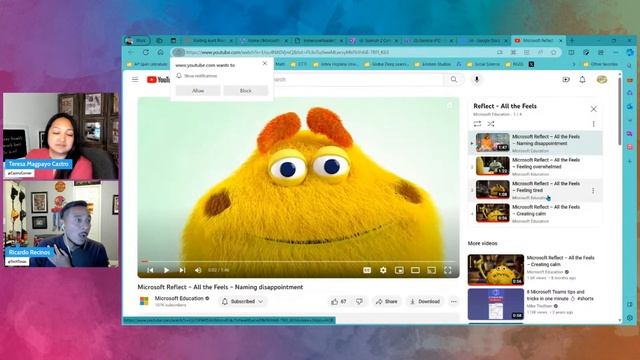Click the YouTube search magnifier button
This screenshot has height=360, width=640.
click(x=454, y=79)
